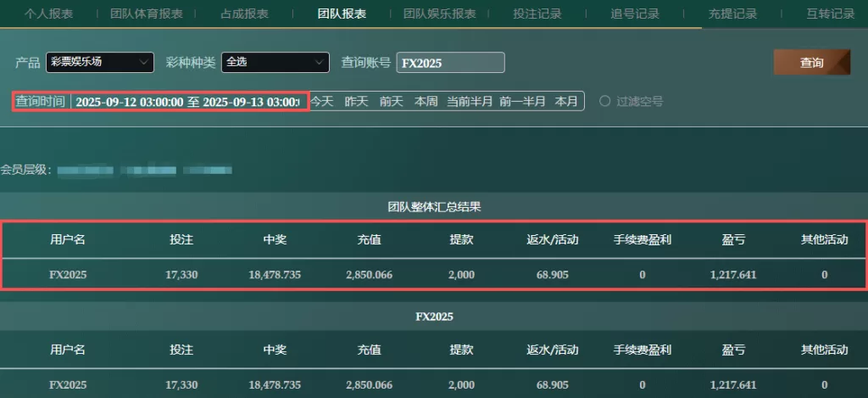Image resolution: width=868 pixels, height=398 pixels.
Task: Pick the 本周 date shortcut
Action: tap(426, 101)
